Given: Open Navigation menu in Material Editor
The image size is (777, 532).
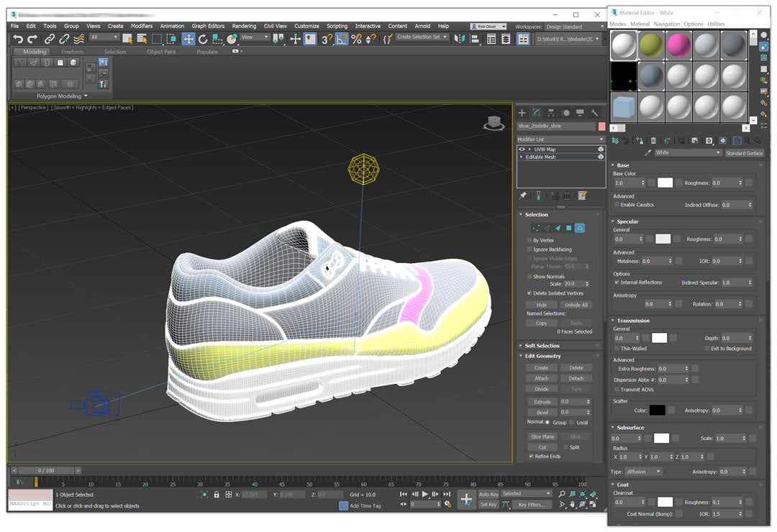Looking at the screenshot, I should [666, 24].
